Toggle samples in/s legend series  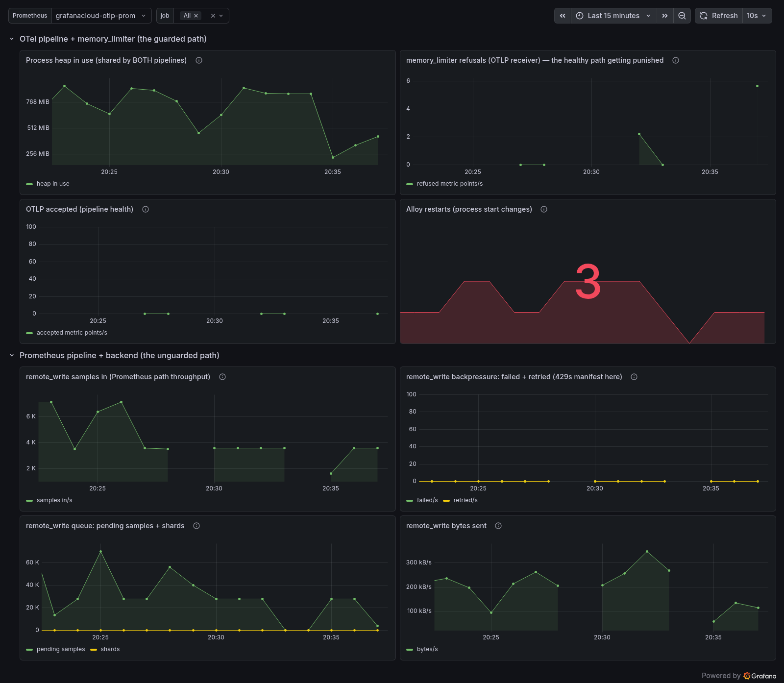point(54,500)
